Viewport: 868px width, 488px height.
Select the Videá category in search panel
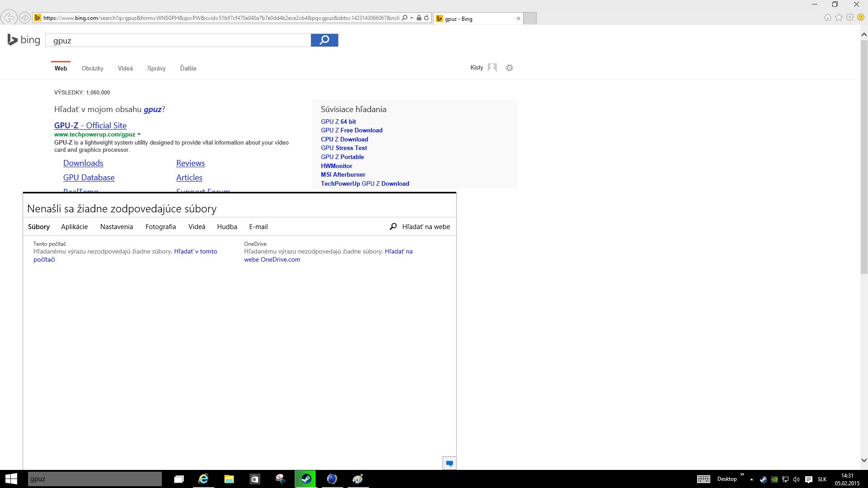click(x=197, y=227)
